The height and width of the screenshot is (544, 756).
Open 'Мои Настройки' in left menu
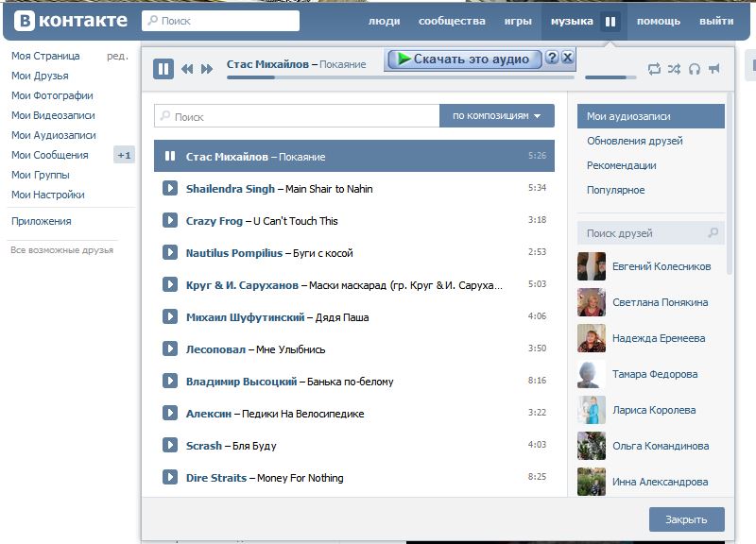tap(48, 195)
